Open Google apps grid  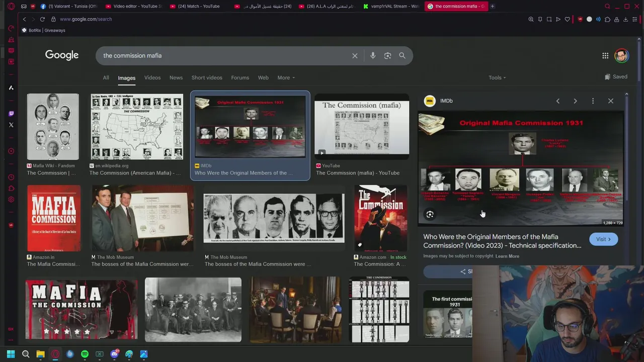(605, 56)
